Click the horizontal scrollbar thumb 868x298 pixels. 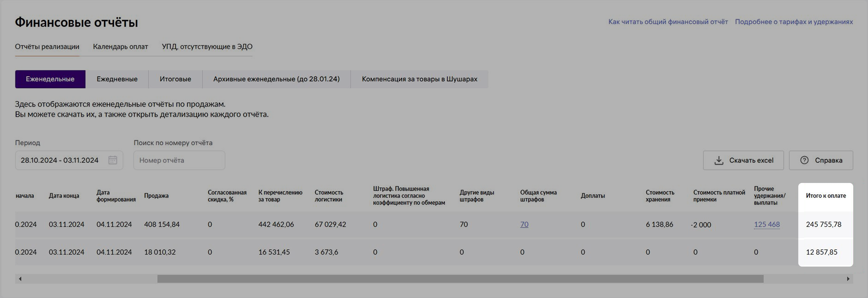click(x=460, y=279)
